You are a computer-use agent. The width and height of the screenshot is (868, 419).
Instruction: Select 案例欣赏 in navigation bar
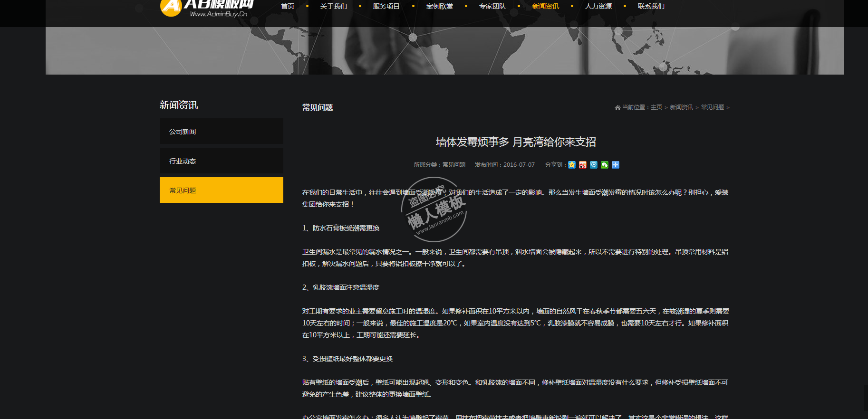tap(440, 6)
